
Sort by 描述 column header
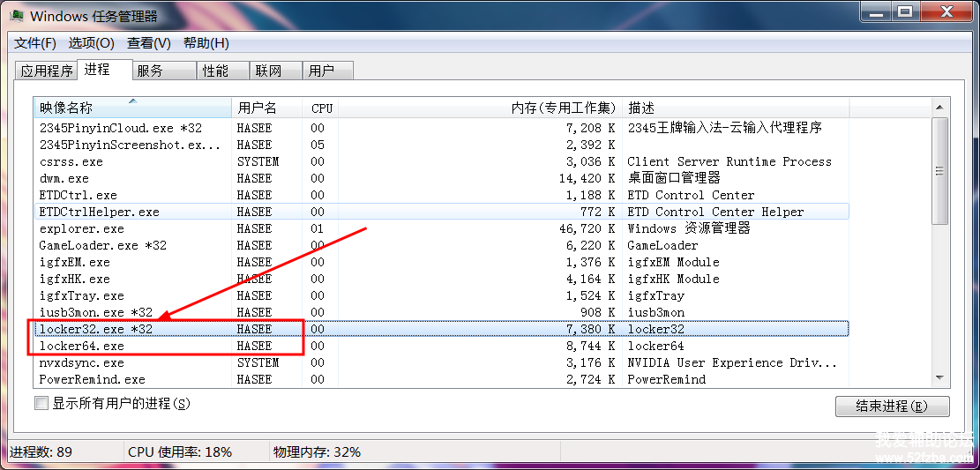coord(736,108)
